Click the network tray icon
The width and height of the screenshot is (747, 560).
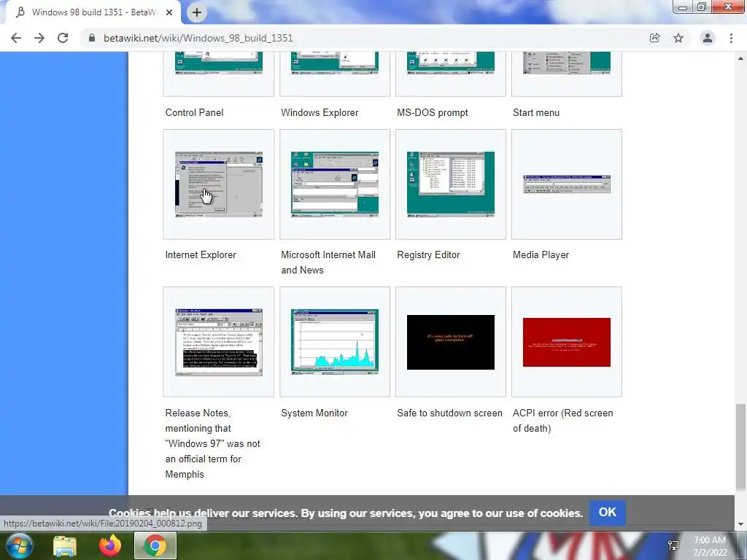(x=673, y=545)
